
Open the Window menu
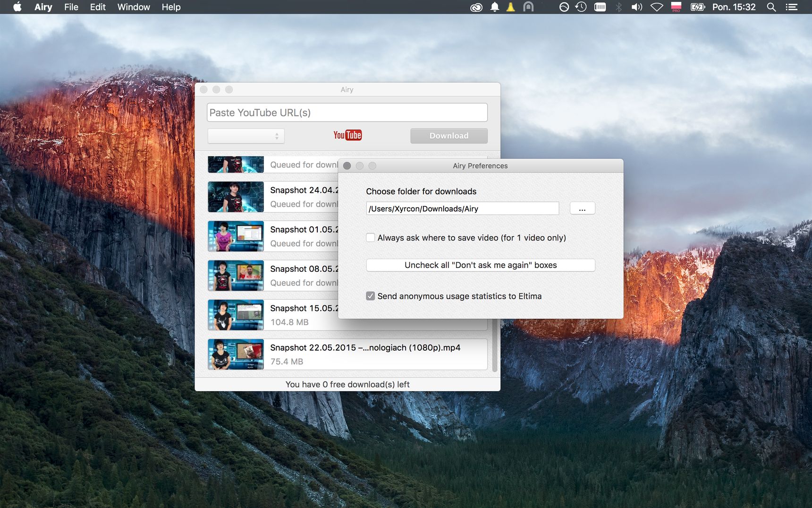[x=134, y=7]
